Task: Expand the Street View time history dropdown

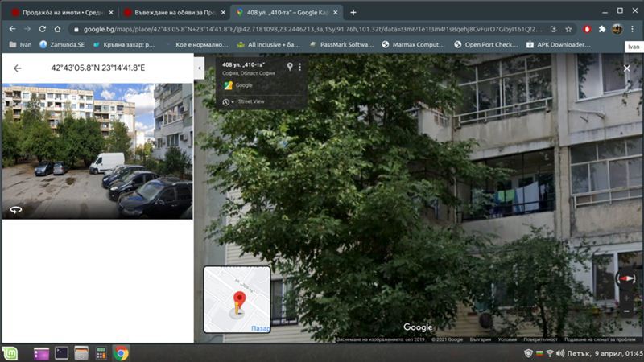Action: pyautogui.click(x=229, y=102)
